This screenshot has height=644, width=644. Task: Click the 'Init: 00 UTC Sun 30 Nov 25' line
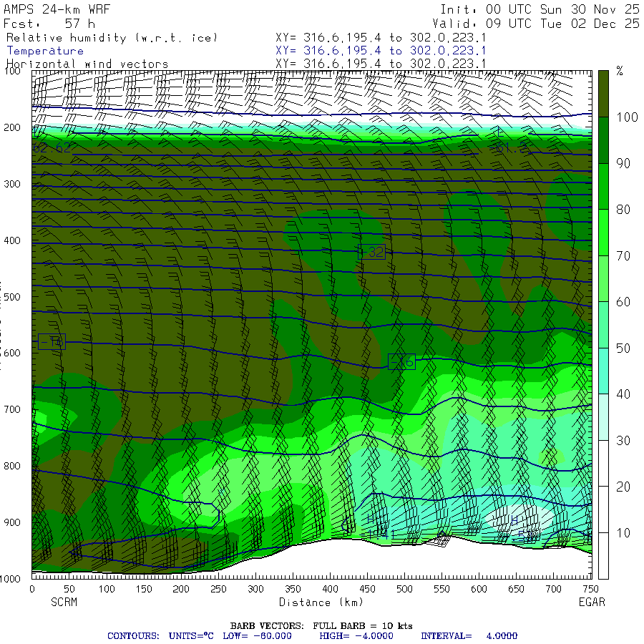540,9
